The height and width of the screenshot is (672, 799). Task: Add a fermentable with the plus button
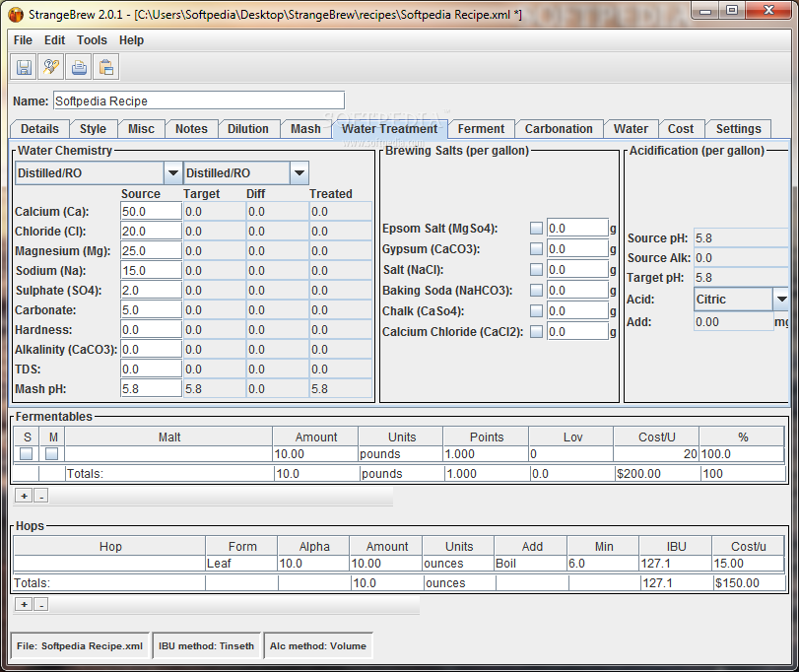pyautogui.click(x=24, y=496)
